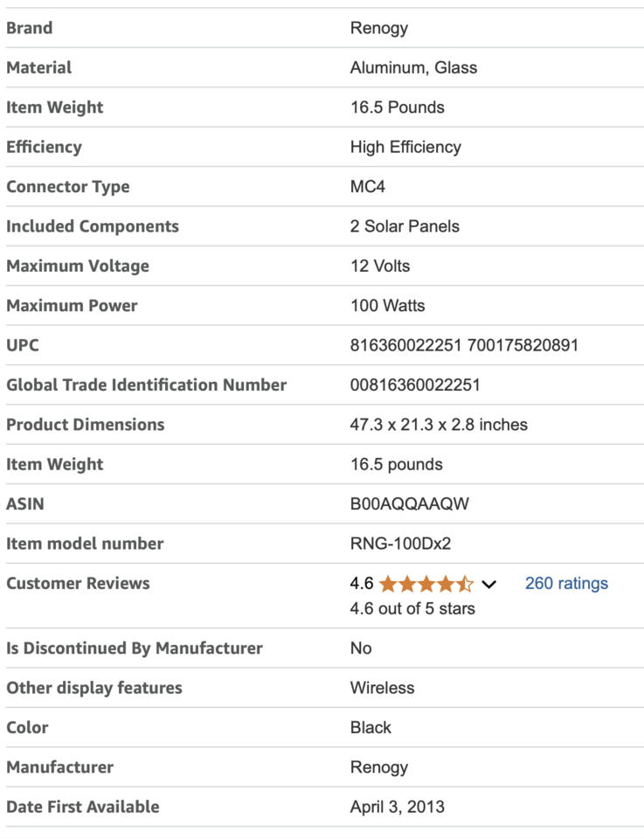Click the orange star rating icons

[x=426, y=584]
